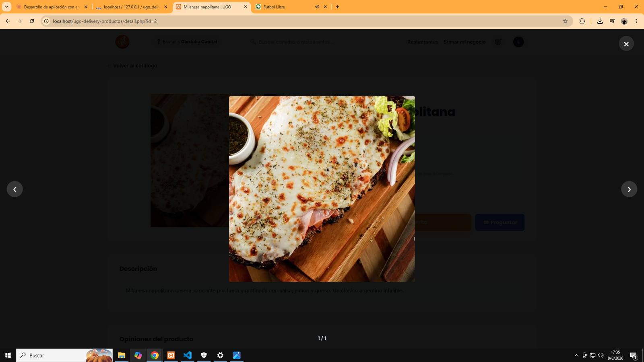Focus the address bar with localhost URL
Image resolution: width=644 pixels, height=362 pixels.
(x=306, y=21)
